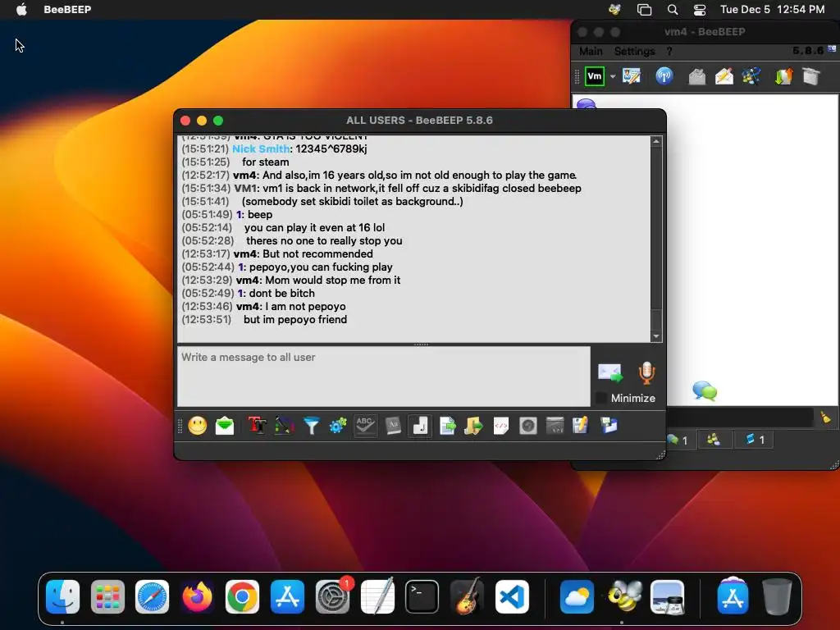This screenshot has width=840, height=630.
Task: Edit profile icon in vm4 toolbar
Action: (632, 76)
